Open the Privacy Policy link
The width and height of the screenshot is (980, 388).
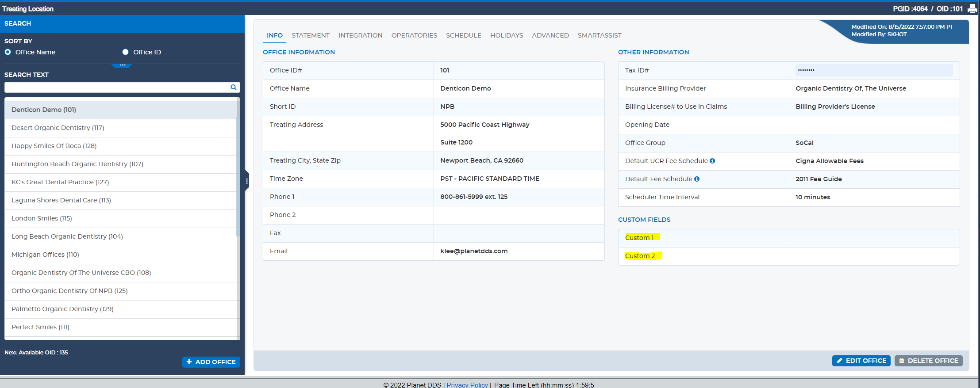pyautogui.click(x=467, y=385)
